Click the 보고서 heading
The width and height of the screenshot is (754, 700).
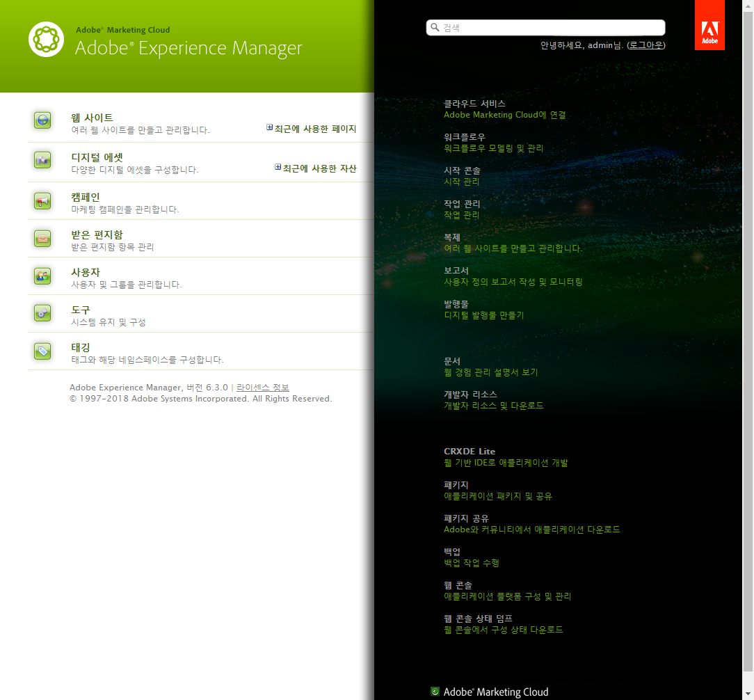pos(456,271)
